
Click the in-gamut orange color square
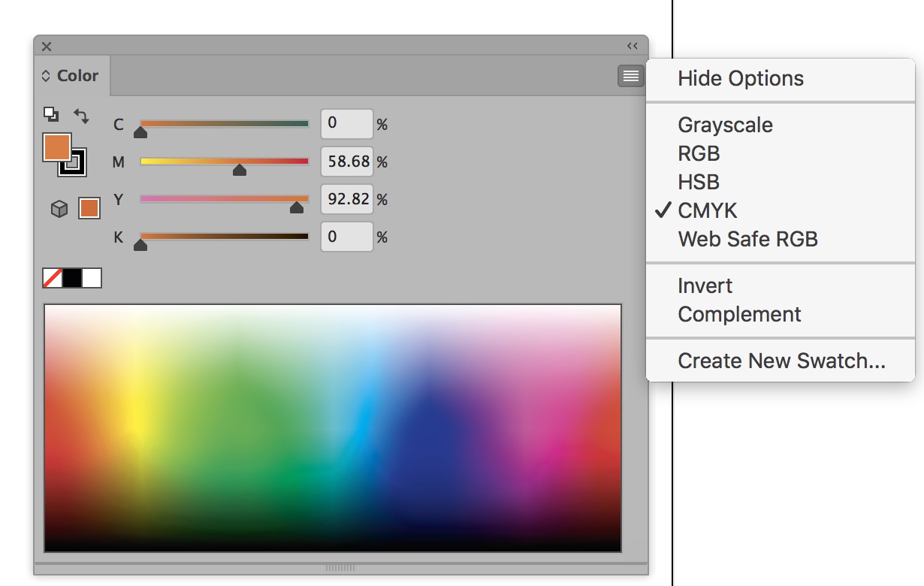coord(89,208)
